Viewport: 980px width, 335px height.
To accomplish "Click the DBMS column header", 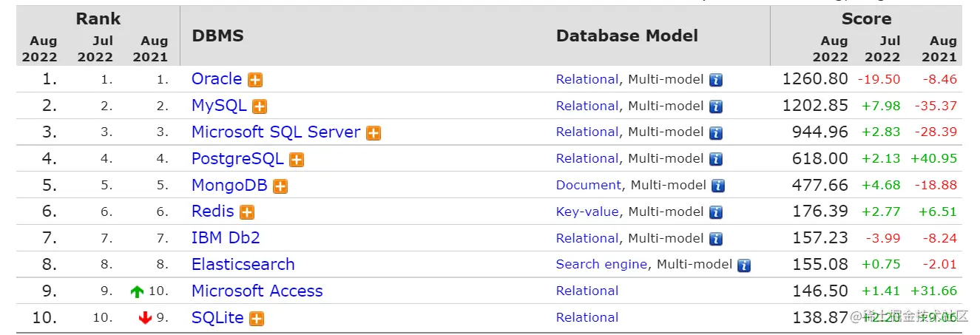I will pos(217,35).
